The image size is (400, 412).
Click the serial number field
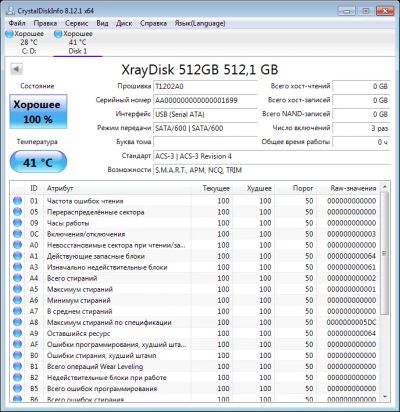[205, 100]
